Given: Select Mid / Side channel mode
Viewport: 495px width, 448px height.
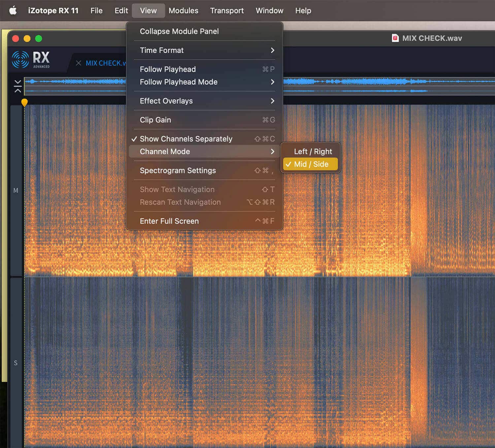Looking at the screenshot, I should pyautogui.click(x=310, y=164).
